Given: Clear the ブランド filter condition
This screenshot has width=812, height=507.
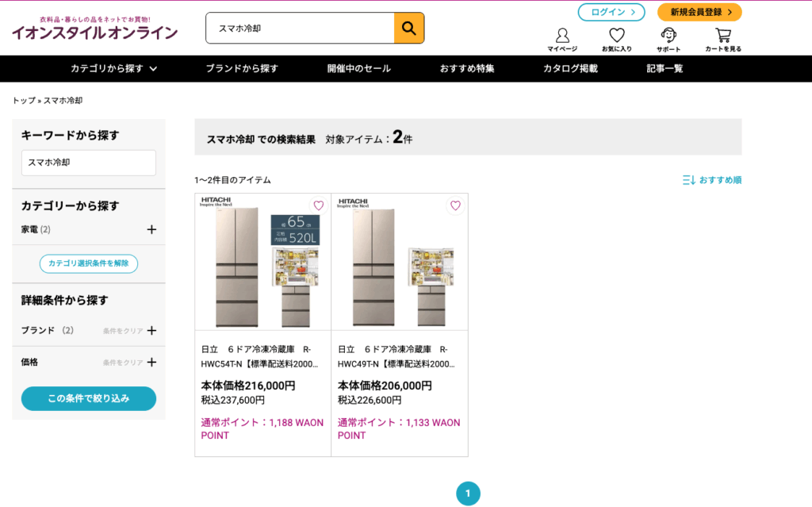Looking at the screenshot, I should (123, 331).
